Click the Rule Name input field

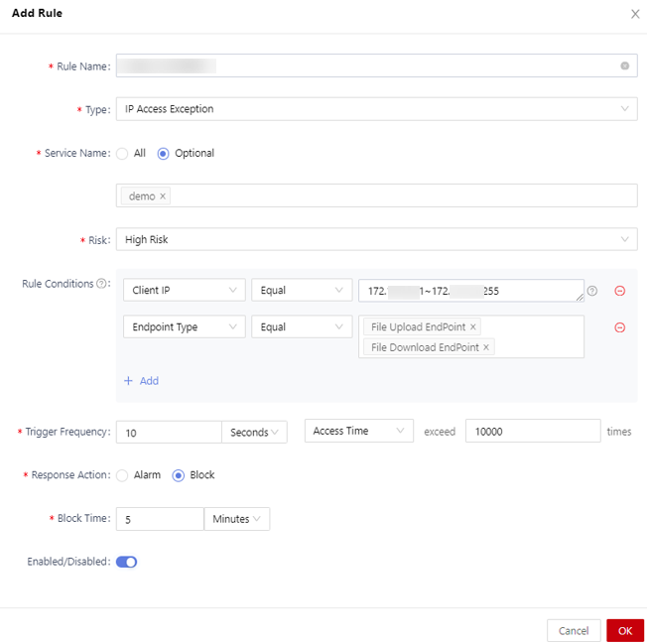point(376,65)
